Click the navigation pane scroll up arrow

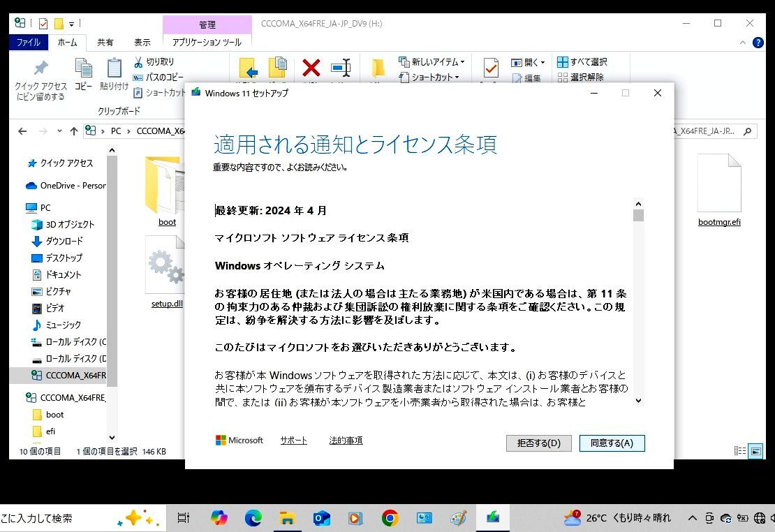tap(112, 150)
